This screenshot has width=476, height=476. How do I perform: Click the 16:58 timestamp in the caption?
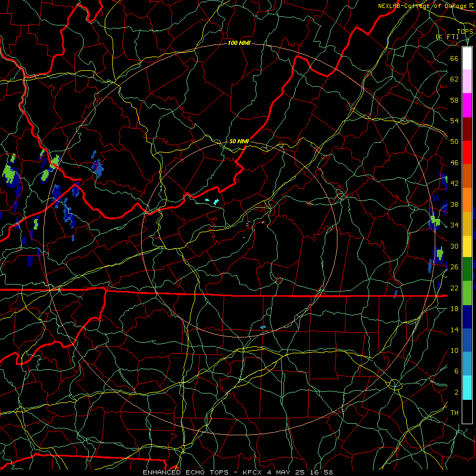coord(322,472)
